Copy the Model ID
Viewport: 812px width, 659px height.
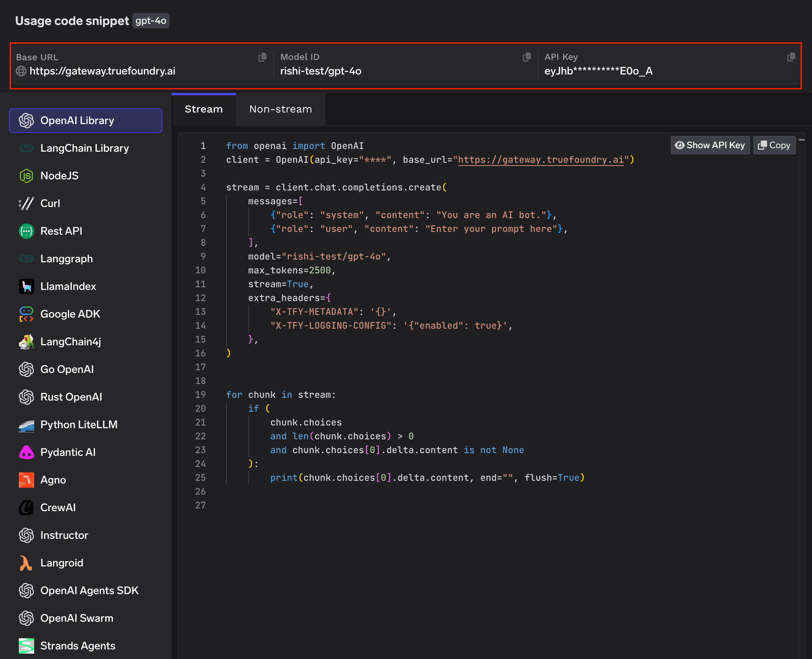526,57
